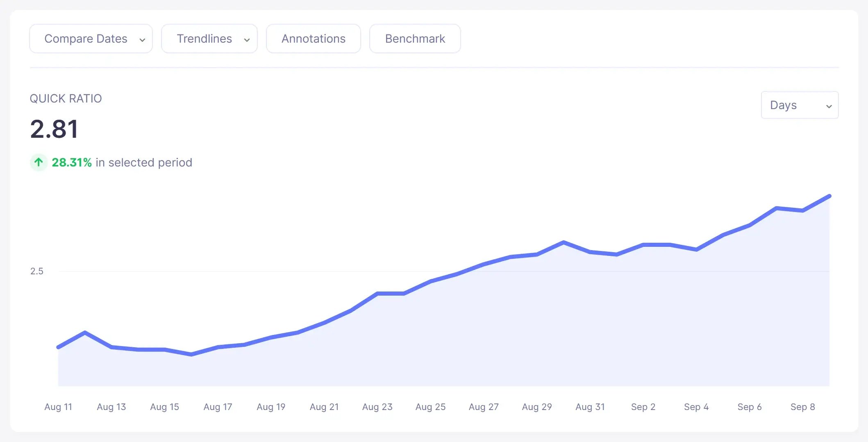Open the Days interval dropdown

(x=800, y=105)
